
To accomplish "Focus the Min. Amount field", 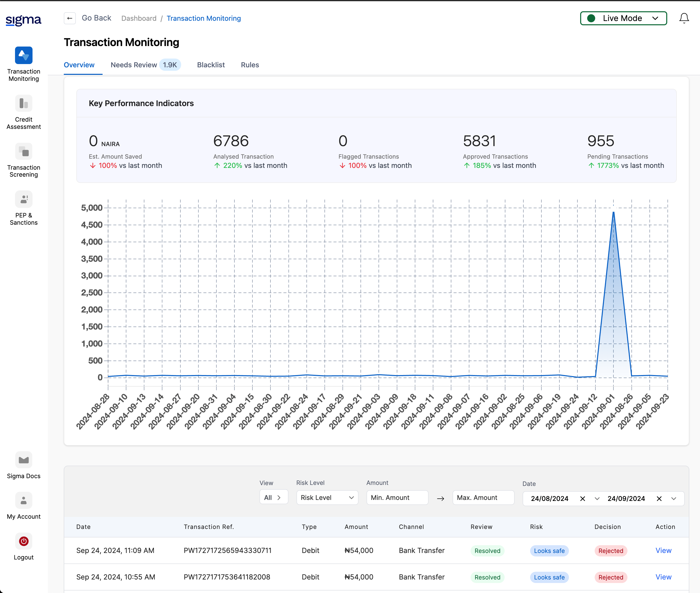I will [397, 497].
